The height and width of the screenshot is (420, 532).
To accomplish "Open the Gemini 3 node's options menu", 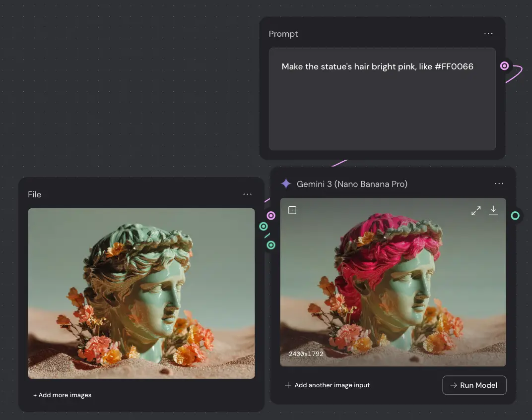I will coord(499,184).
